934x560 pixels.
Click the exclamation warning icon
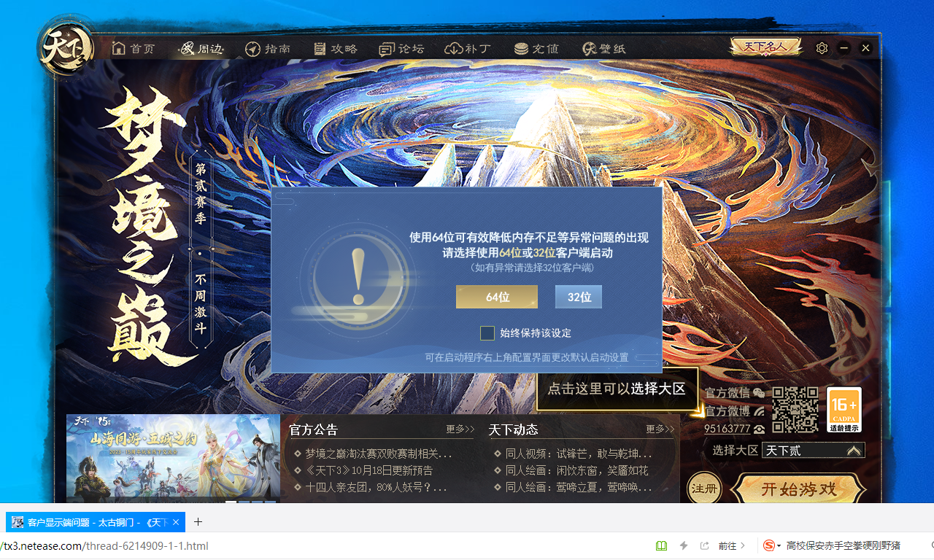coord(358,276)
